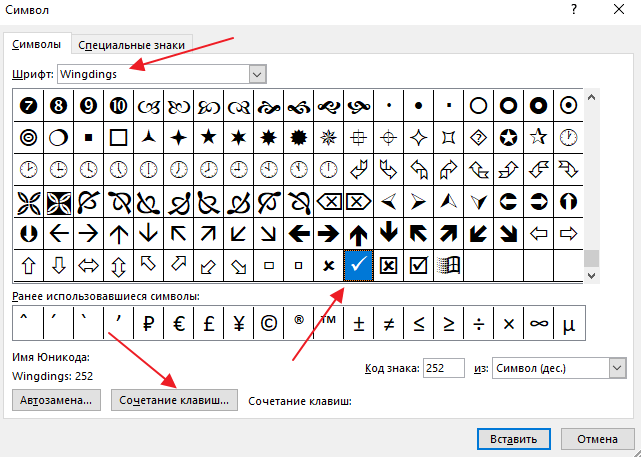Open the Сочетание клавиш... button
Viewport: 641px width, 457px height.
[x=174, y=400]
